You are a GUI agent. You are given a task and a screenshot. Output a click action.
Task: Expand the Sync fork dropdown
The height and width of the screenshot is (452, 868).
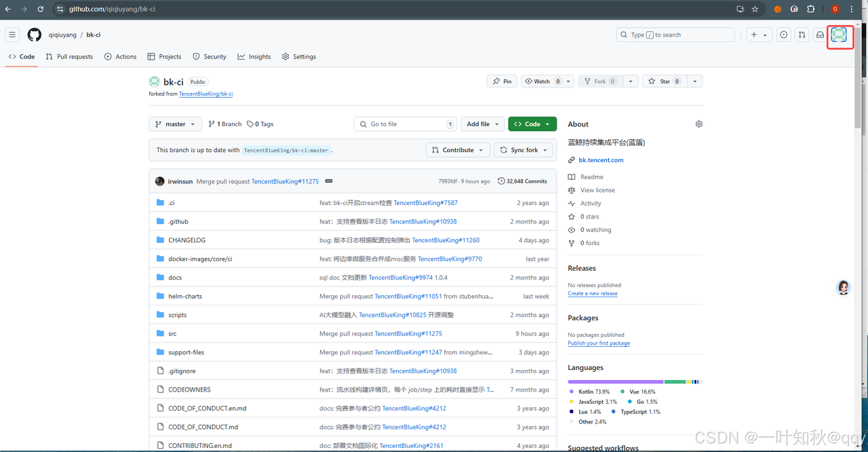click(522, 150)
